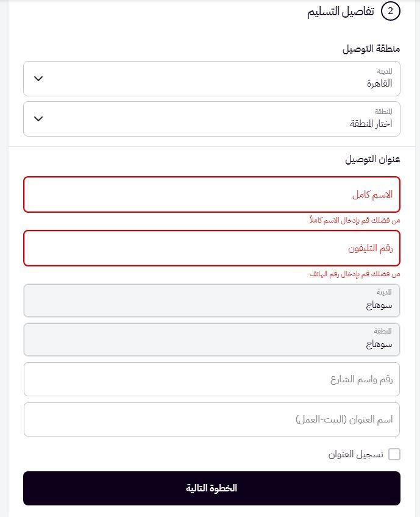Screen dimensions: 420x517
Task: Expand the اختار المنطقة area dropdown
Action: coord(212,119)
